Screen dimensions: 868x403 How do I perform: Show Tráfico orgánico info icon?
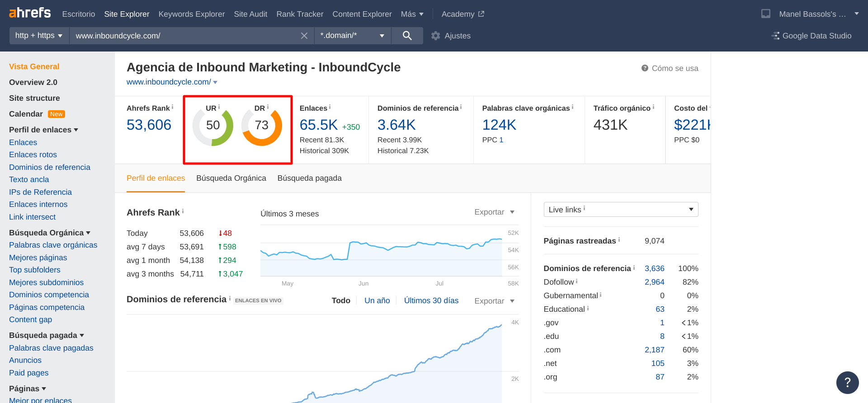653,107
